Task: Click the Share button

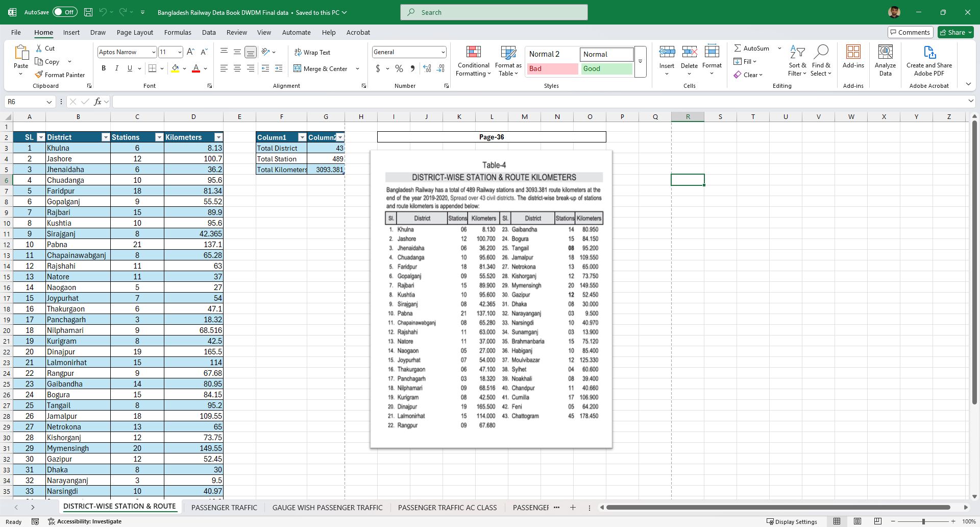Action: coord(955,32)
